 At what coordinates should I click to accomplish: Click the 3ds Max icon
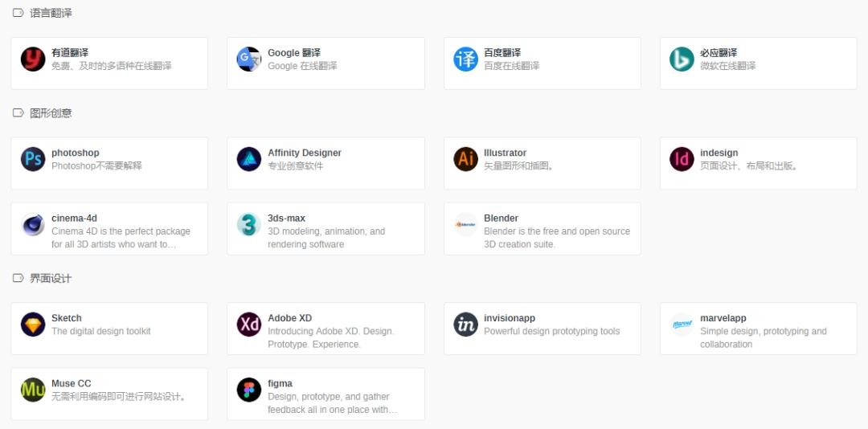(x=249, y=225)
